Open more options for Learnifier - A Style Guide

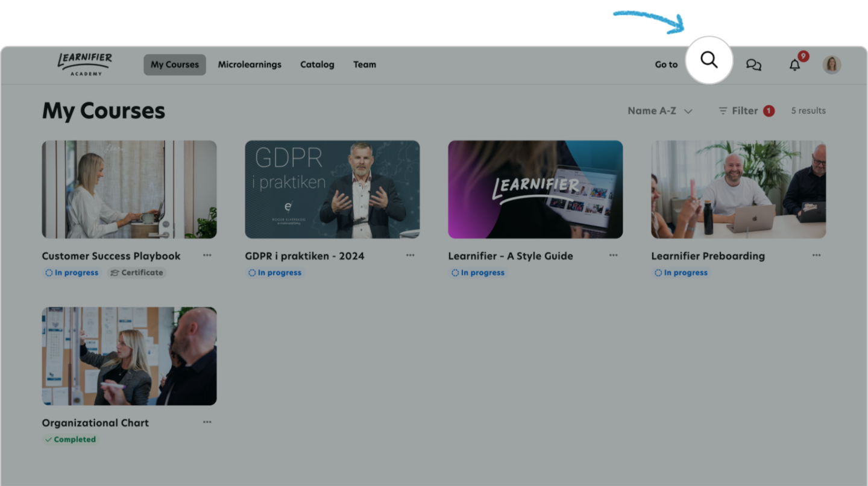[x=614, y=255]
